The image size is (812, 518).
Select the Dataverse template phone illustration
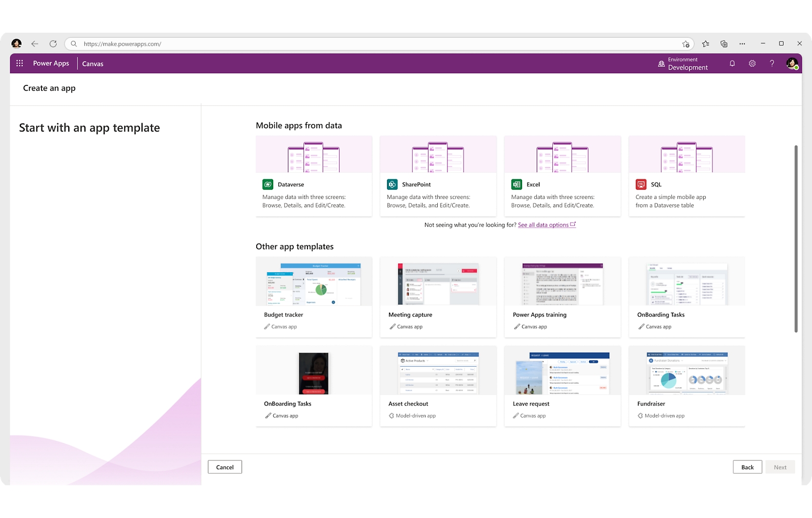tap(314, 157)
